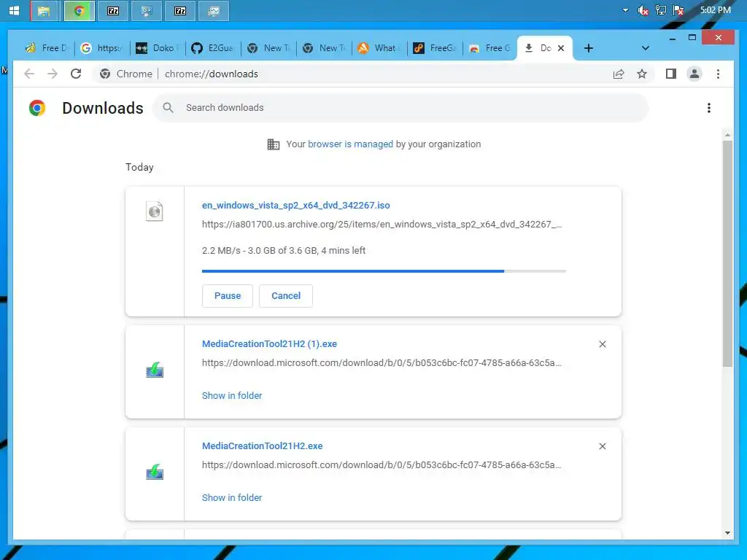Open the first 7-Zip taskbar window
This screenshot has height=560, width=747.
pos(113,10)
